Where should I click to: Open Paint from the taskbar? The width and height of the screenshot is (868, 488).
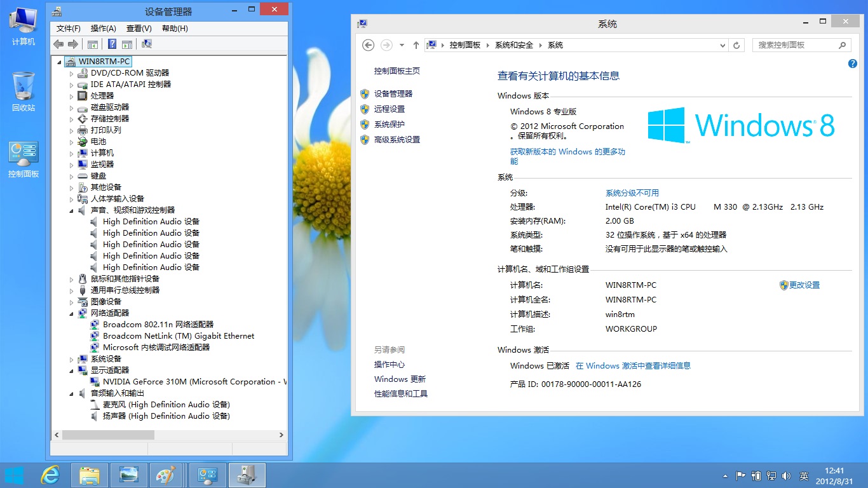pyautogui.click(x=165, y=475)
